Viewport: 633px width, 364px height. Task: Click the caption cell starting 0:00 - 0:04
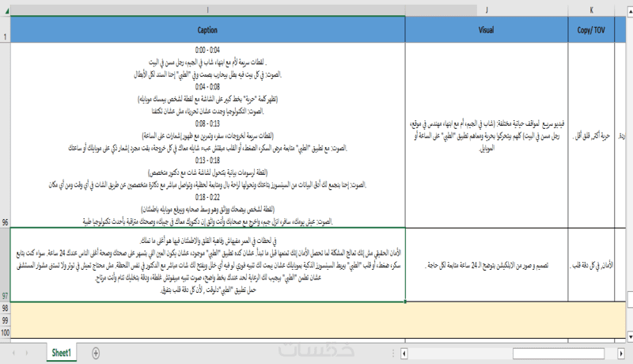coord(207,135)
